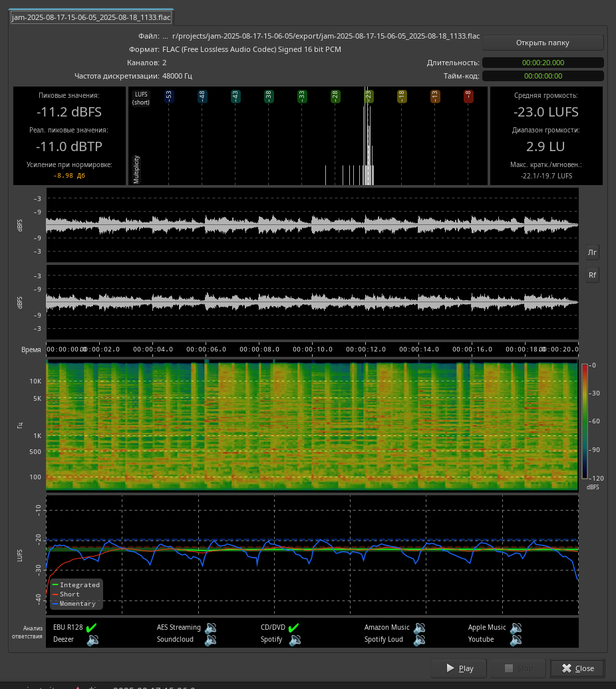Screen dimensions: 616x689
Task: Toggle the Лг logarithmic waveform button
Action: [592, 252]
